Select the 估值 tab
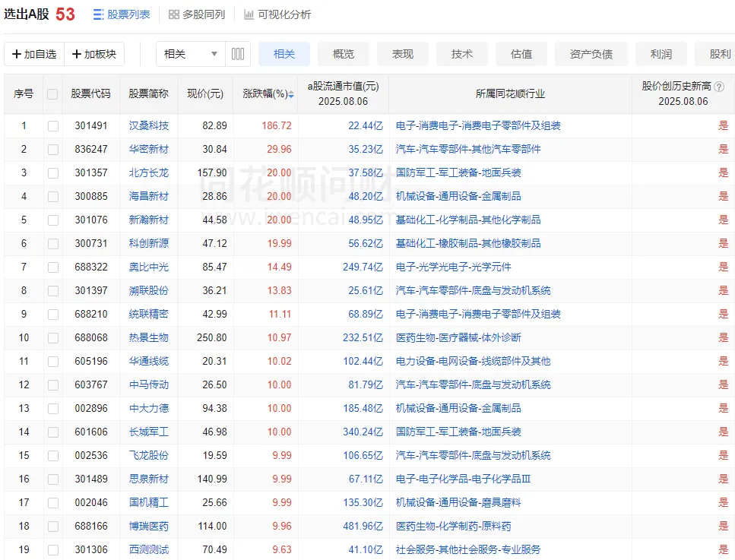 tap(521, 54)
